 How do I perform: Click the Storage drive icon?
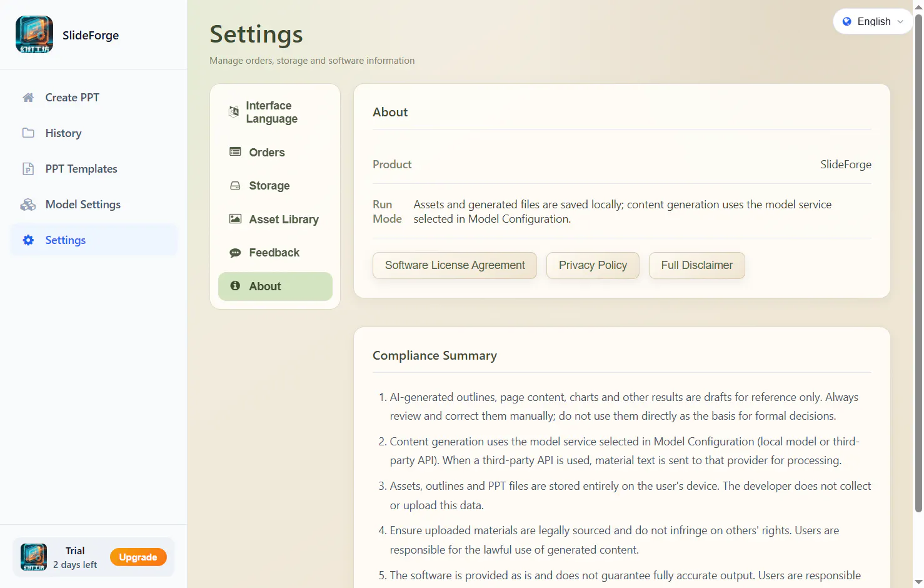tap(235, 186)
